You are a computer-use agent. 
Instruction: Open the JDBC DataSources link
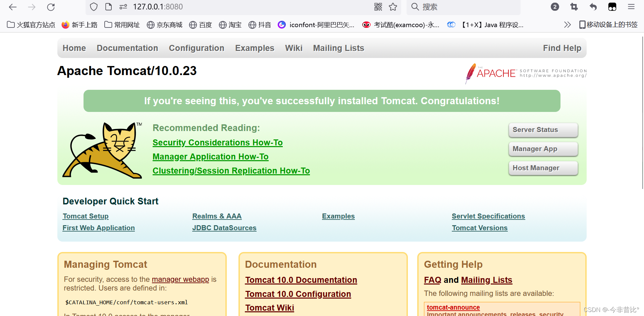(x=224, y=228)
